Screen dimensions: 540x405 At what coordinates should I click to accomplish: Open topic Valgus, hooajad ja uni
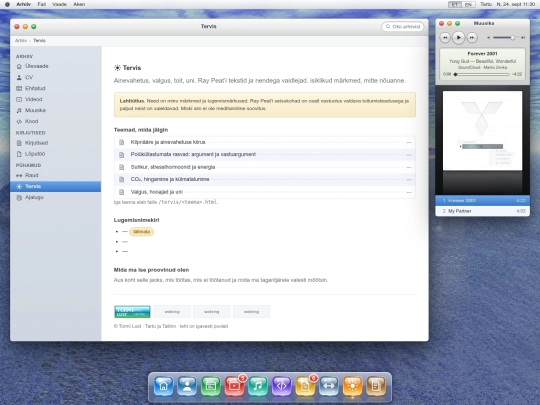[264, 192]
